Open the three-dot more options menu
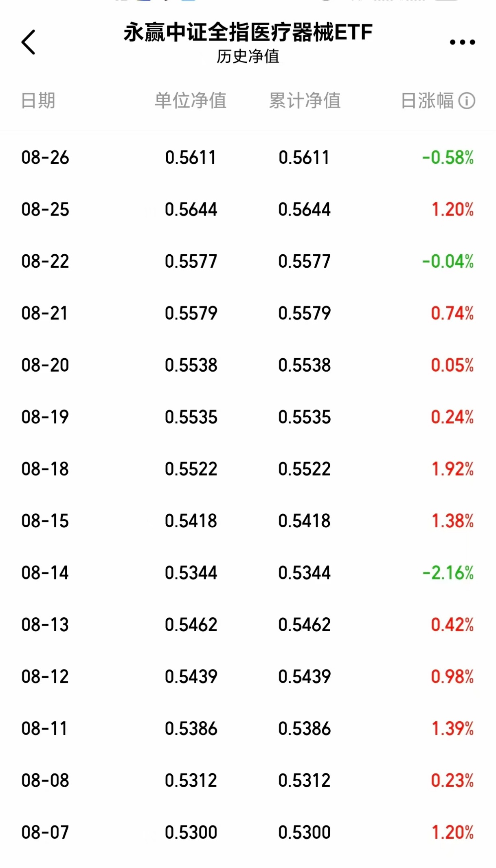The width and height of the screenshot is (496, 868). pyautogui.click(x=462, y=42)
